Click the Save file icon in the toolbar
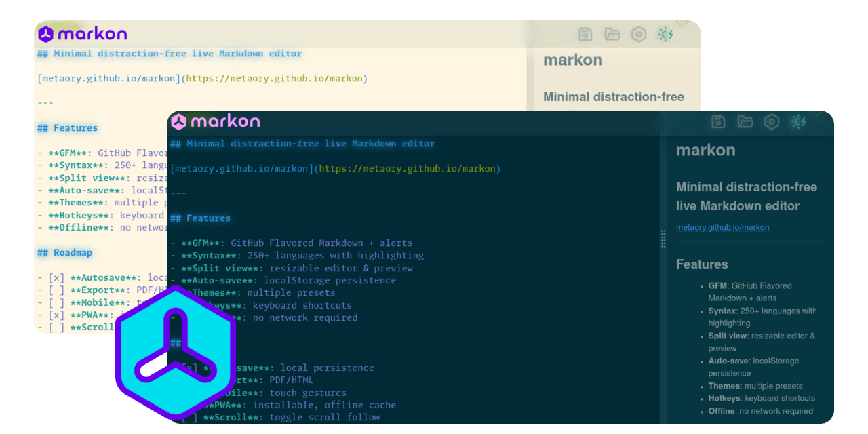The width and height of the screenshot is (868, 434). coord(718,122)
